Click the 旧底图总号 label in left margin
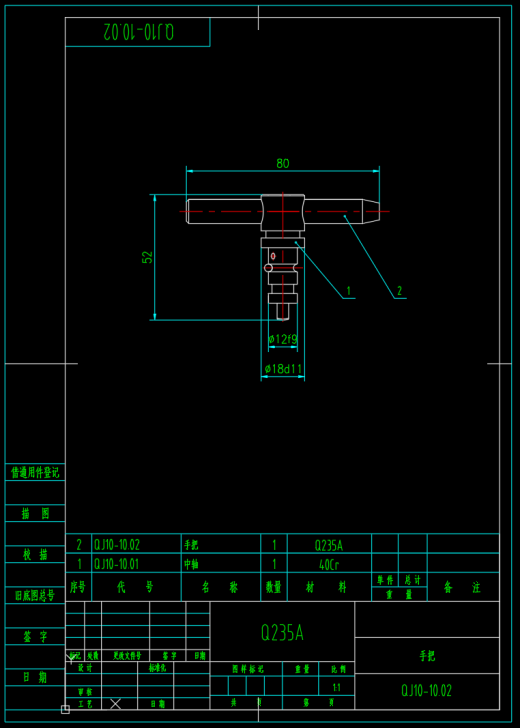This screenshot has width=520, height=728. point(35,595)
